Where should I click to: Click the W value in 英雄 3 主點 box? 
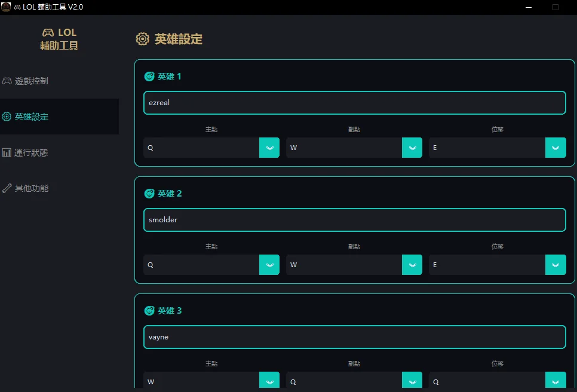(151, 382)
